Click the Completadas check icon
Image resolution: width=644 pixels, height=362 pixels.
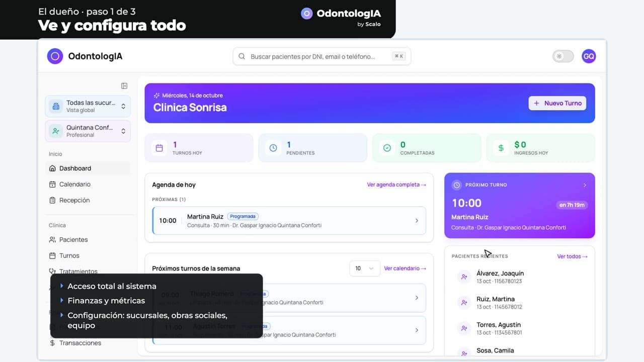pyautogui.click(x=387, y=148)
